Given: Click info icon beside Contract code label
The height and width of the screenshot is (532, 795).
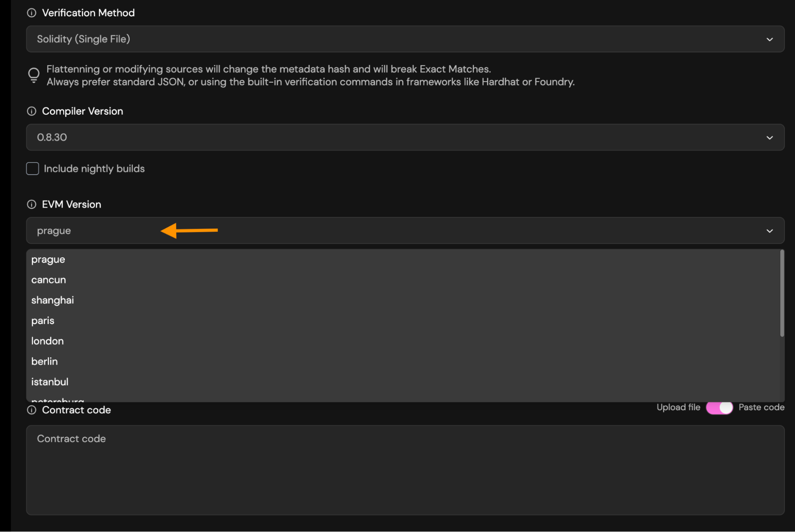Looking at the screenshot, I should coord(31,410).
